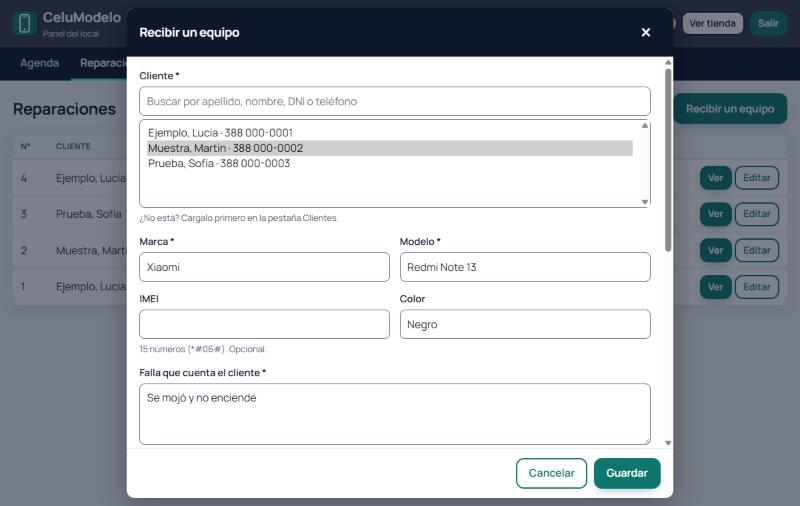Select client Ejemplo, Lucía in list

coord(390,133)
